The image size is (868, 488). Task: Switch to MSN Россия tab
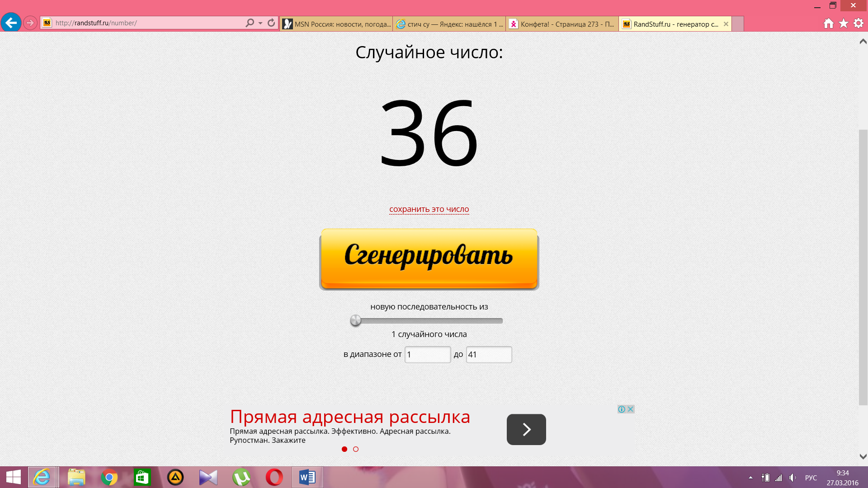(x=336, y=24)
